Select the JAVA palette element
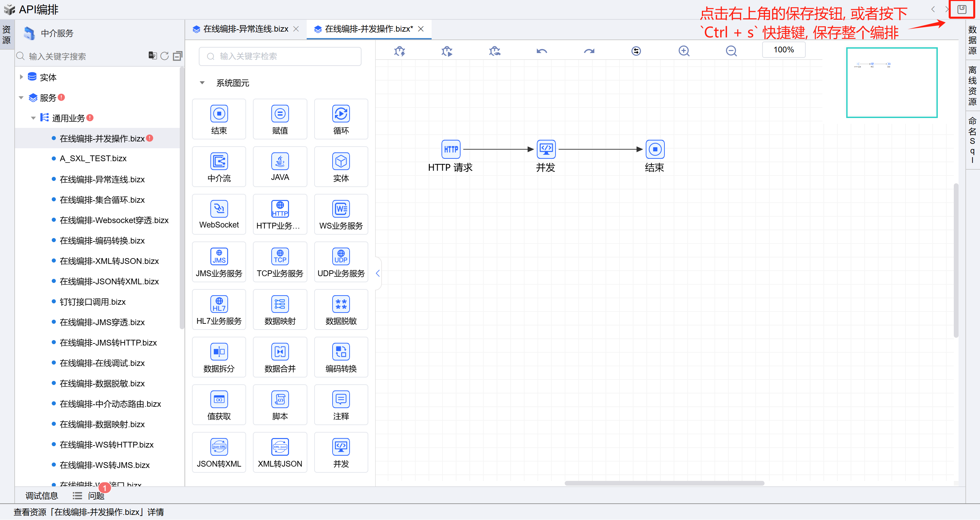 click(x=279, y=167)
